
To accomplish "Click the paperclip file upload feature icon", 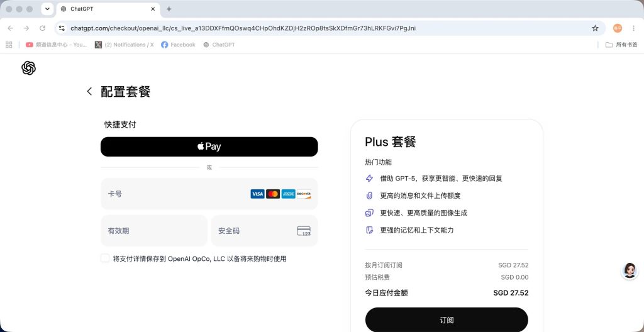I will click(369, 196).
